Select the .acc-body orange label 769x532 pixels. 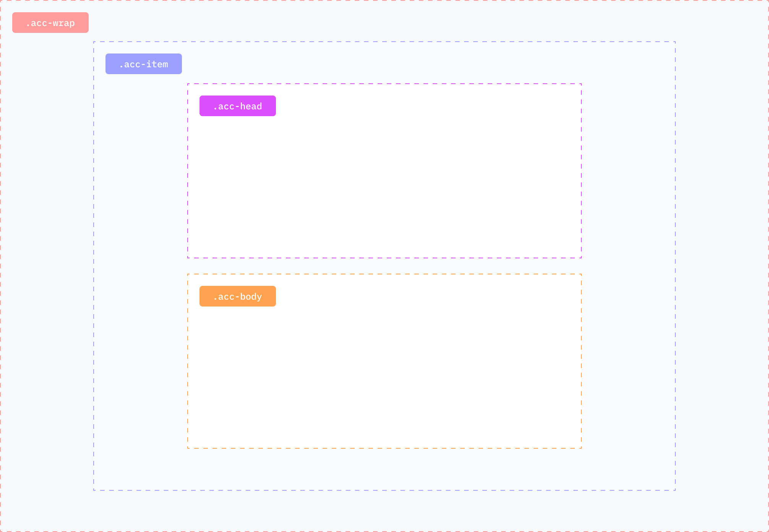[238, 296]
